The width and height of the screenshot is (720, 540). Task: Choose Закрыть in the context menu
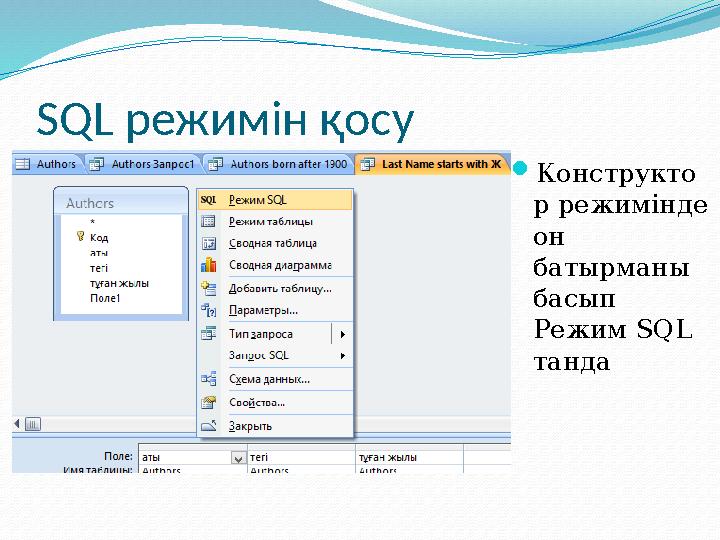[x=276, y=426]
